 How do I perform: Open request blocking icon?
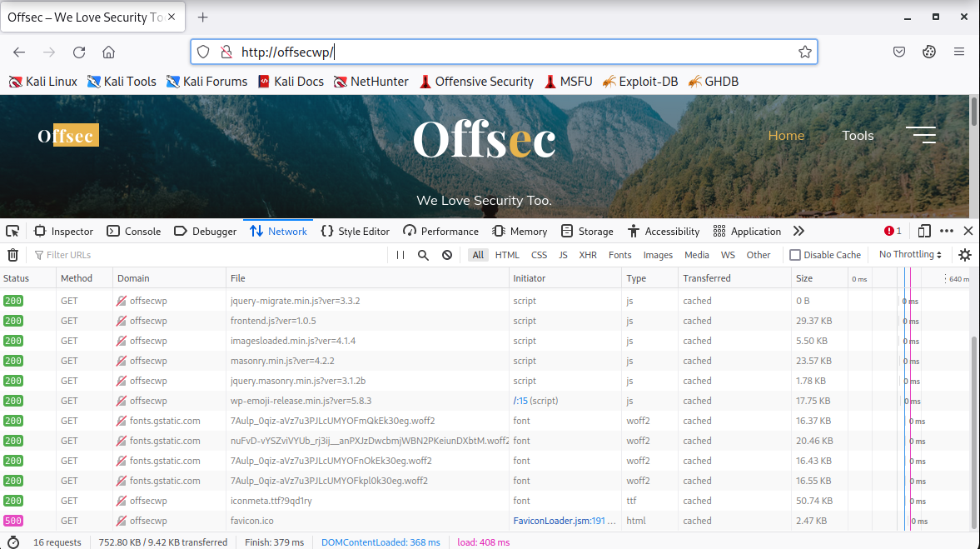(x=447, y=255)
